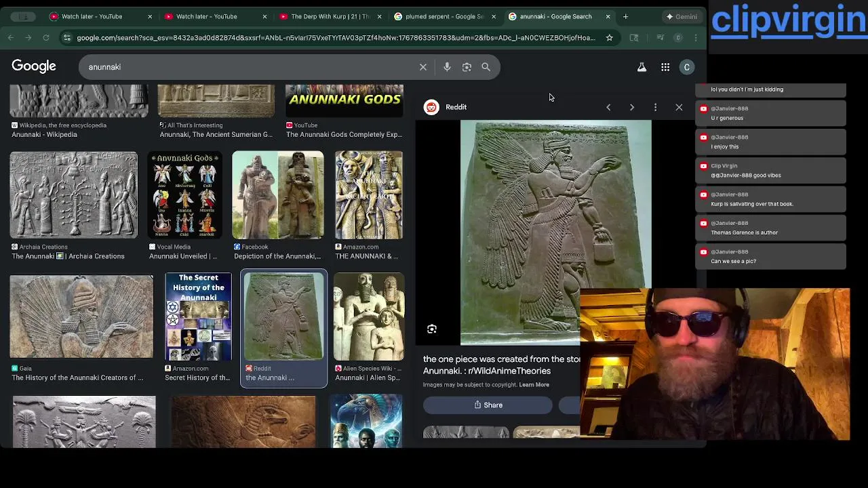
Task: Click into the anunnaki search field
Action: coord(251,67)
